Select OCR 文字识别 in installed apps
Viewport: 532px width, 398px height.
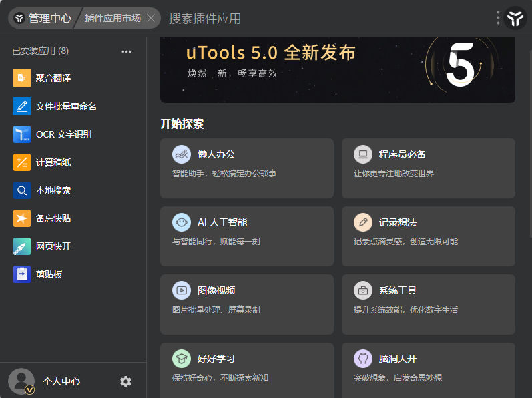(x=73, y=134)
